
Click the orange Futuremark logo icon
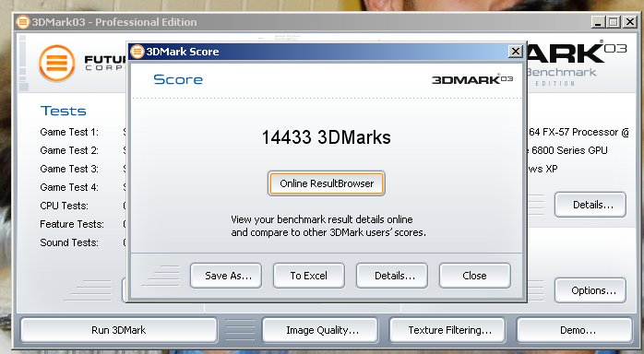(x=57, y=64)
